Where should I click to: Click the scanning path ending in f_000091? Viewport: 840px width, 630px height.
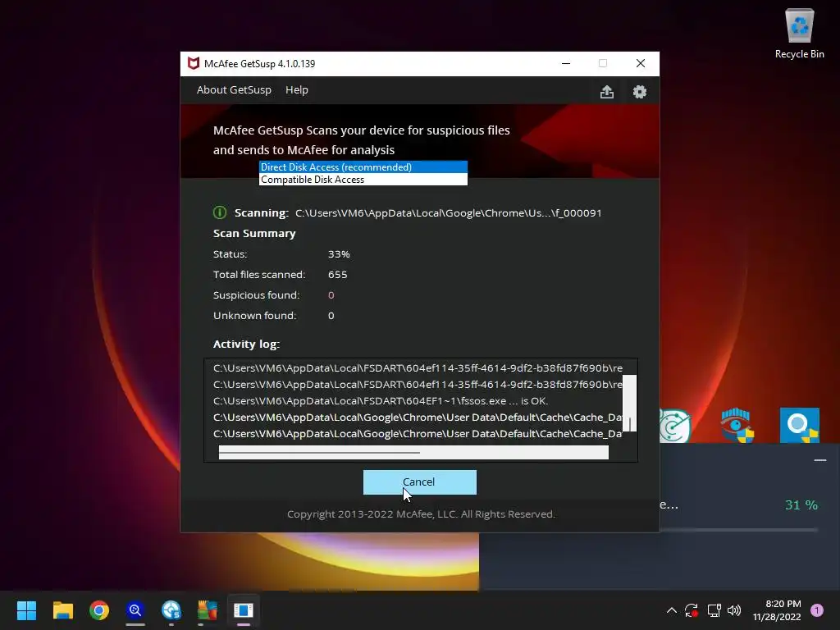(449, 213)
